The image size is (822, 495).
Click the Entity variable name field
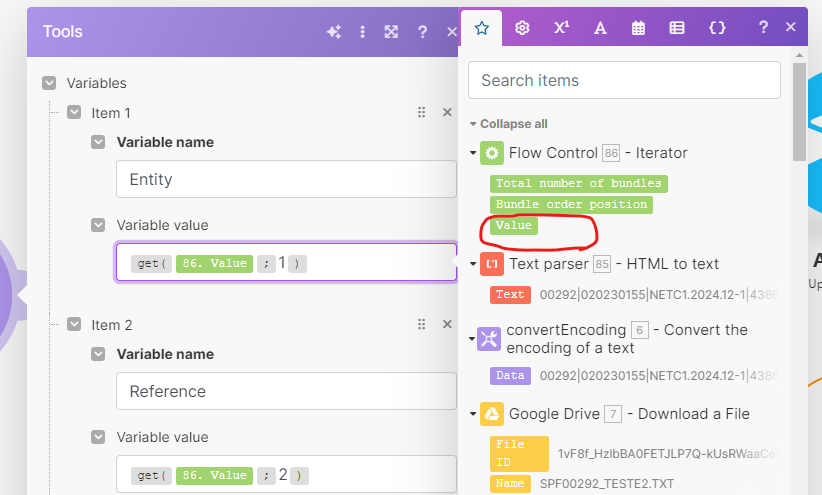(286, 179)
